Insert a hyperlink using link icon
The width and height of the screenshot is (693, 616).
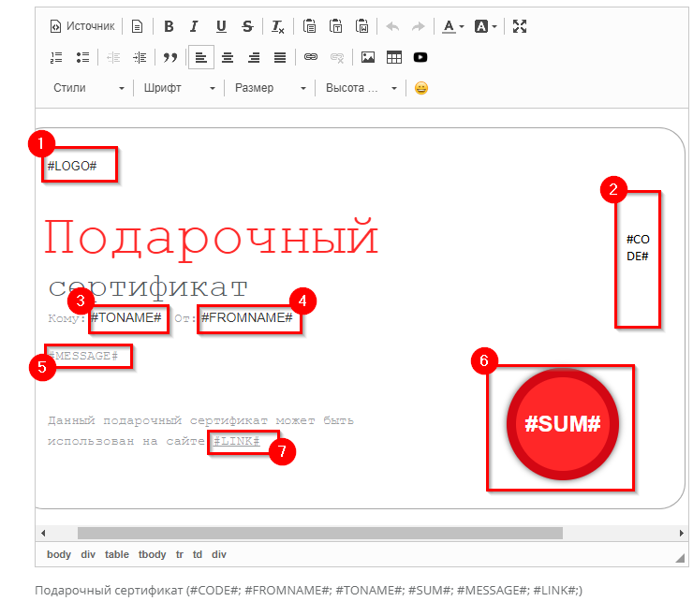(x=311, y=57)
